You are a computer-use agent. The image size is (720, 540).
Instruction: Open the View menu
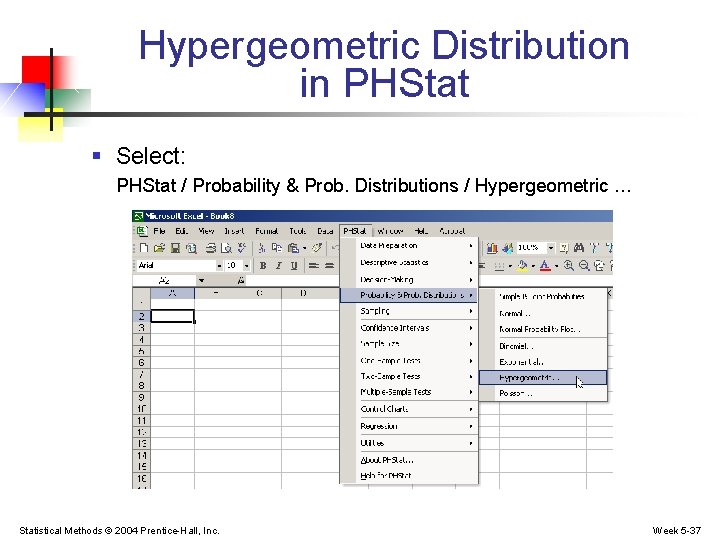coord(206,231)
